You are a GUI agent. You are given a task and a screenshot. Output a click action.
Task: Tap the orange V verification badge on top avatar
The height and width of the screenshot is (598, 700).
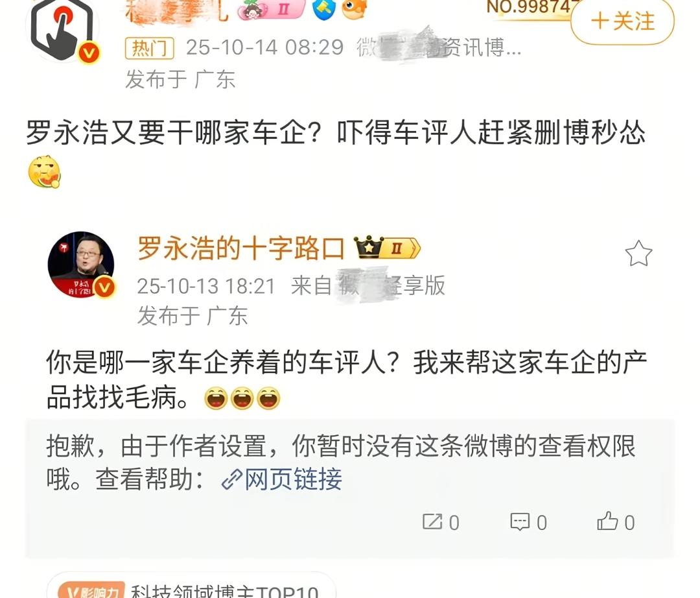click(89, 53)
